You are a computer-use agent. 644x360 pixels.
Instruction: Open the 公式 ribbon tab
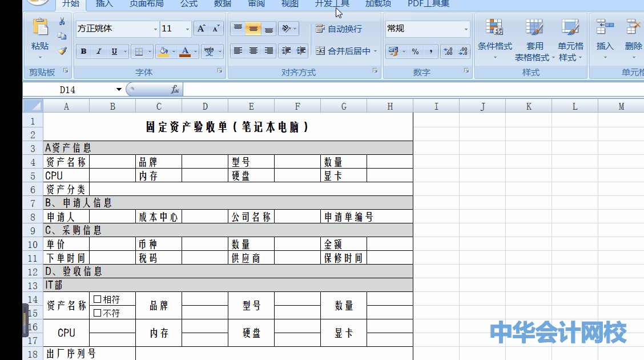(189, 4)
